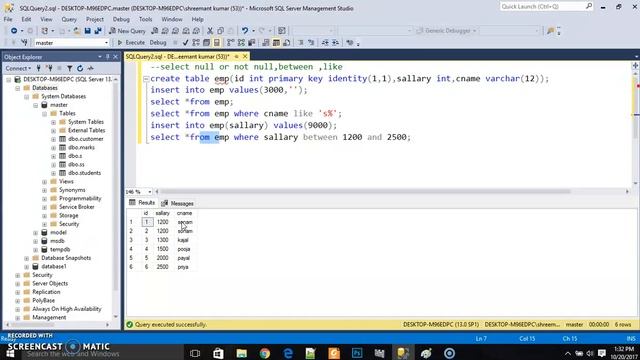Click the connect plug icon in Object Explorer

(x=38, y=68)
